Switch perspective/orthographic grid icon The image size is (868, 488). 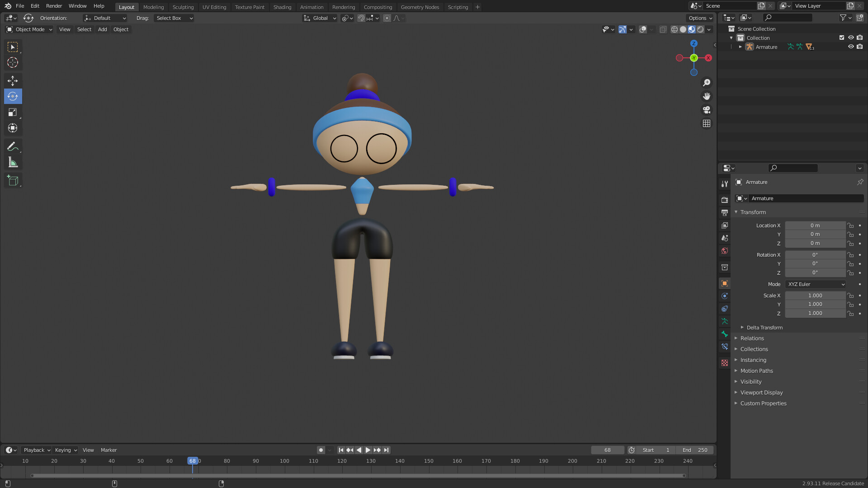pyautogui.click(x=707, y=123)
